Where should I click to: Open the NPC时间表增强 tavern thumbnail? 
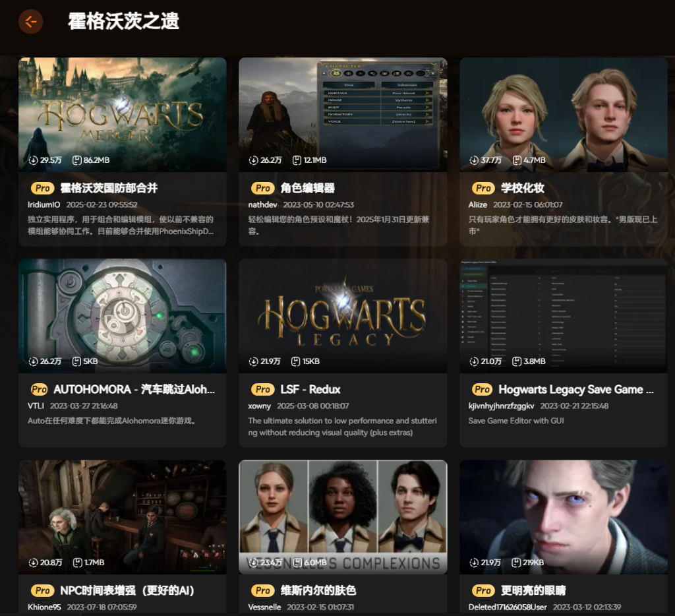(122, 511)
